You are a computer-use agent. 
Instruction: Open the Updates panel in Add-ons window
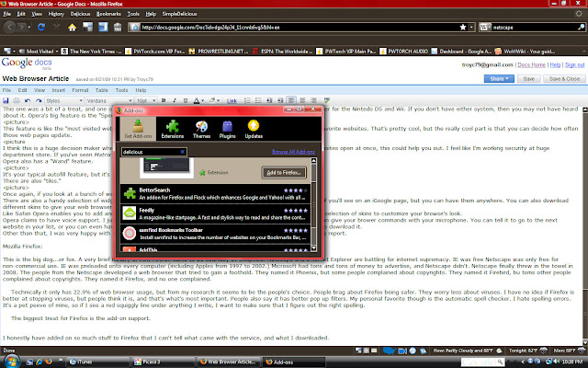click(254, 129)
